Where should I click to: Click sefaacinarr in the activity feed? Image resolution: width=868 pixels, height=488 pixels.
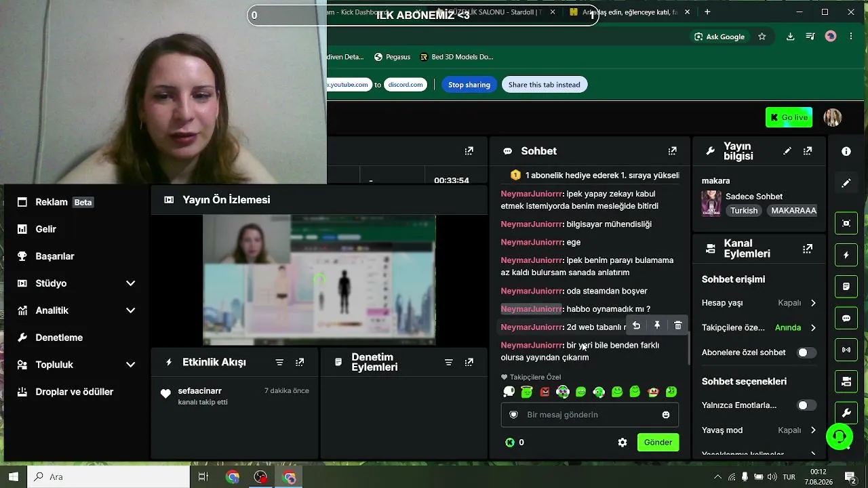(200, 391)
